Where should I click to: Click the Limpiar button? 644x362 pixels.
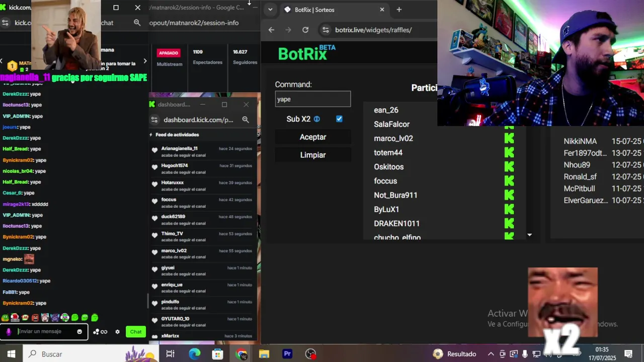[313, 155]
